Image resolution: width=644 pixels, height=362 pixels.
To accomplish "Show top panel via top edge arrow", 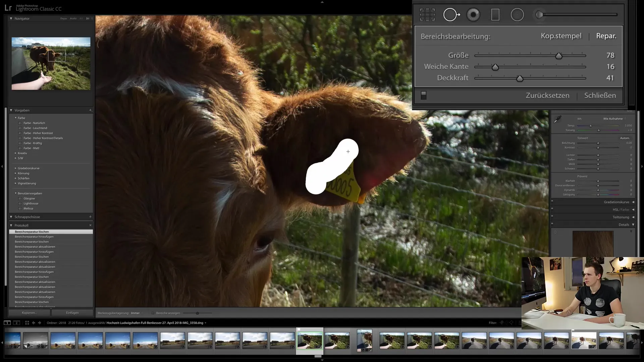I will point(322,2).
